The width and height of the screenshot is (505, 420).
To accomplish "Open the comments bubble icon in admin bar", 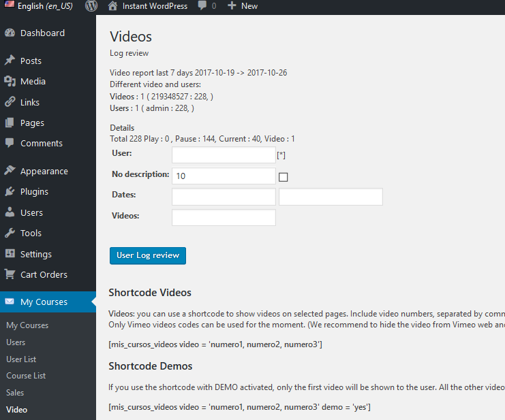I will coord(202,5).
